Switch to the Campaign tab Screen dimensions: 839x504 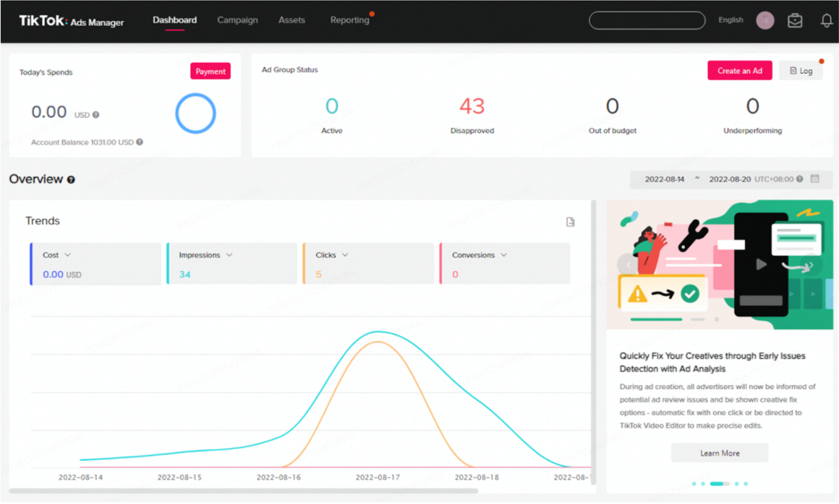pos(237,20)
